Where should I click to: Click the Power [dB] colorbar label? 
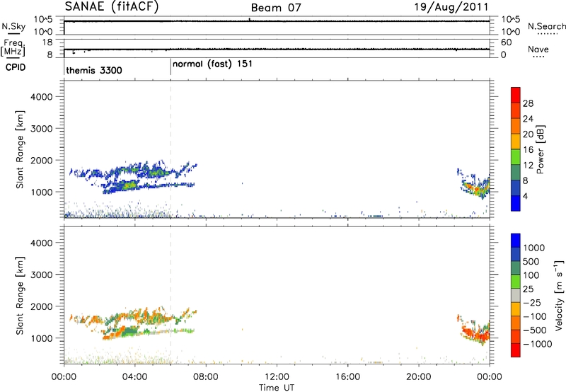pos(540,149)
